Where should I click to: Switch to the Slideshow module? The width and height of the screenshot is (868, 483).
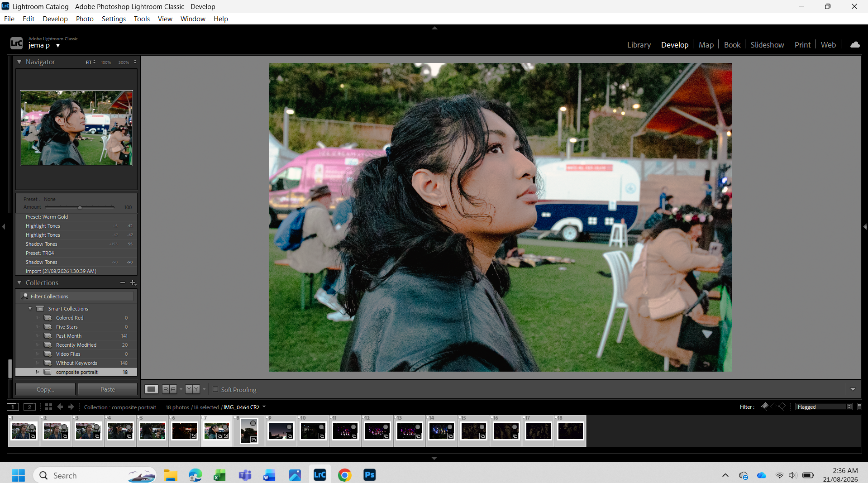[767, 44]
